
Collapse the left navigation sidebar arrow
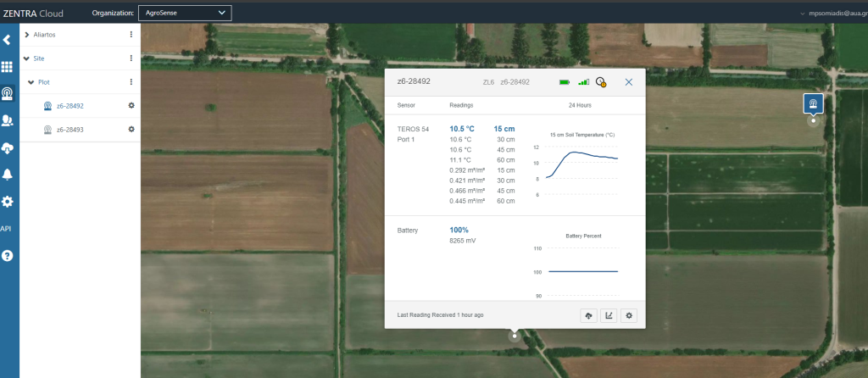8,39
